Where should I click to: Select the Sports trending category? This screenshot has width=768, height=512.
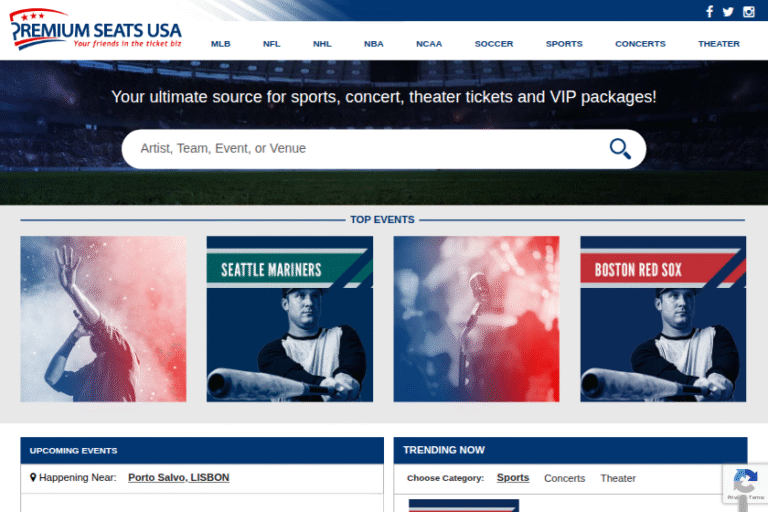coord(513,478)
